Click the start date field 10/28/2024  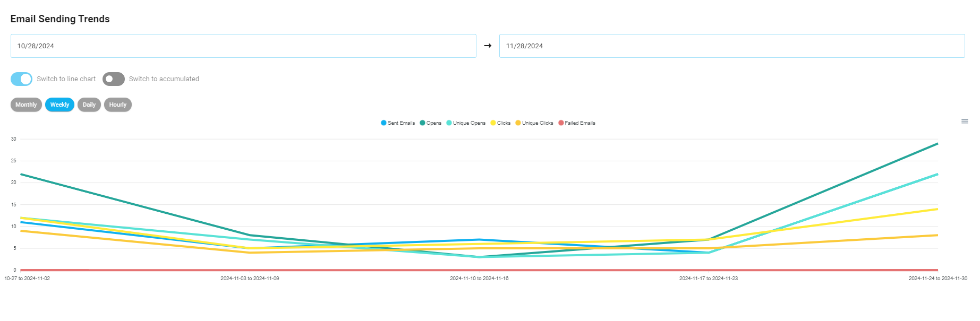coord(243,46)
